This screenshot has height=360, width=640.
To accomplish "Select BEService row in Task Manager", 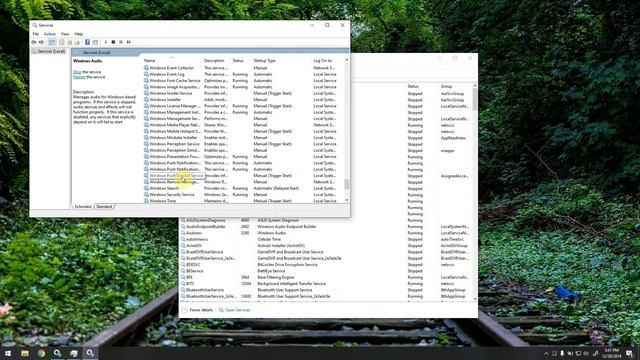I will tap(327, 271).
